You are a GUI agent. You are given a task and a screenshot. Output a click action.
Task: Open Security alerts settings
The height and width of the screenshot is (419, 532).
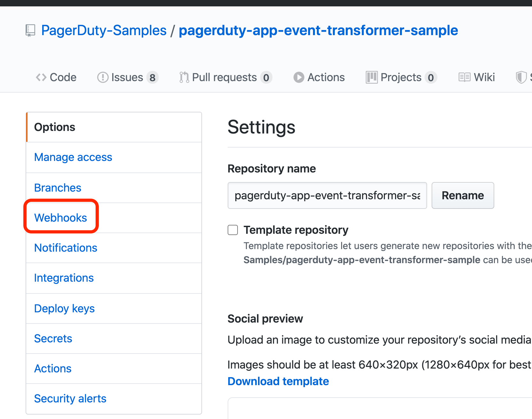point(114,399)
